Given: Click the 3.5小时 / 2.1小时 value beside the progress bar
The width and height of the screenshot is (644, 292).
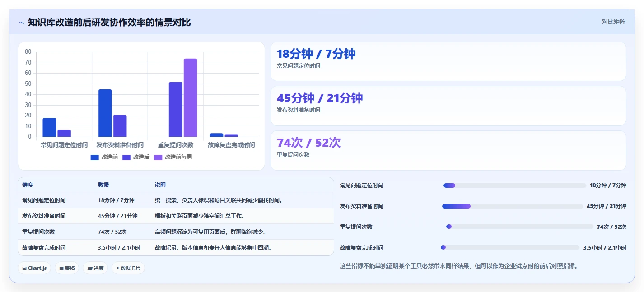Looking at the screenshot, I should (x=605, y=248).
